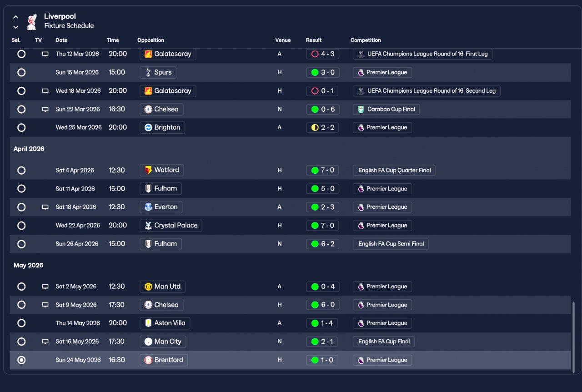Screen dimensions: 582x392
Task: Click the Watford club badge
Action: 148,170
